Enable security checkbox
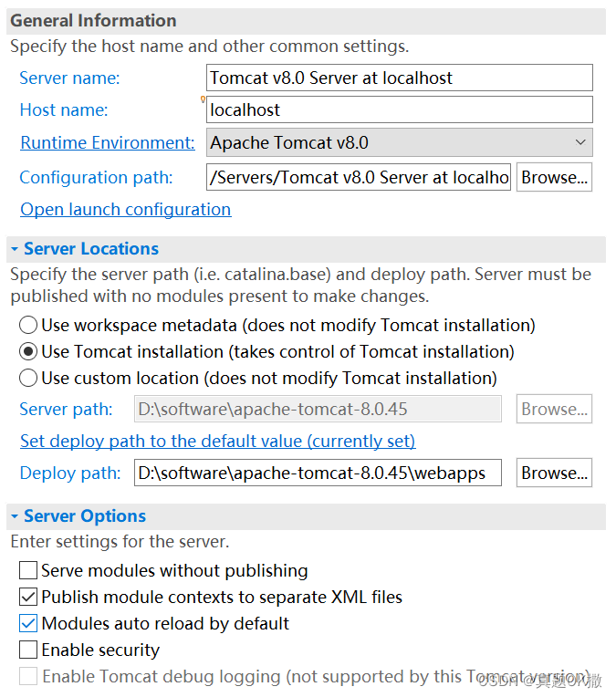The width and height of the screenshot is (616, 697). [28, 650]
